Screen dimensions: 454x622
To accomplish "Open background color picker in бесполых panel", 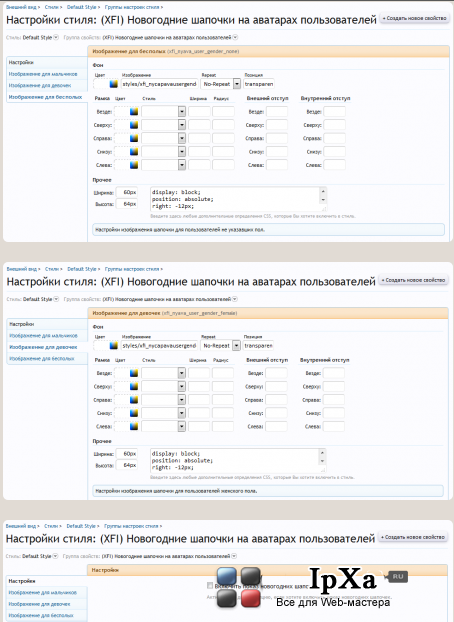I will (114, 84).
